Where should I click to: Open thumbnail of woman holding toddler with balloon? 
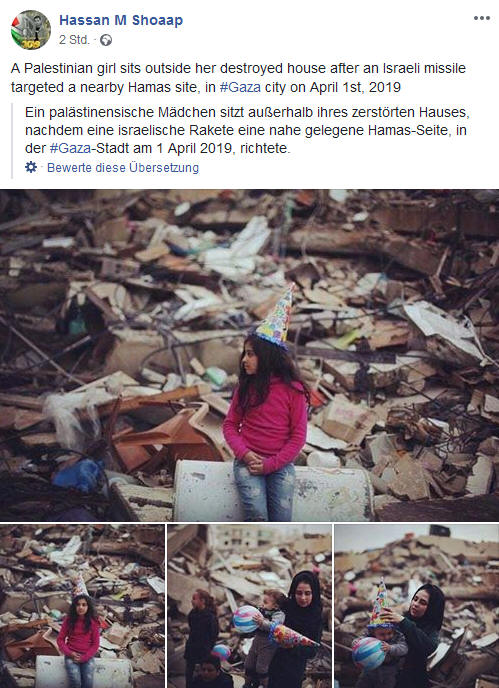pos(249,606)
